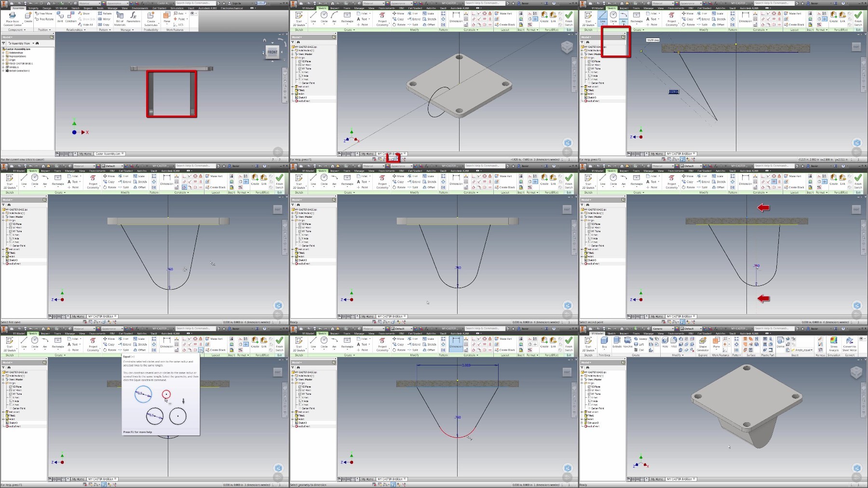The image size is (868, 488).
Task: Click Free Rotate in the Position panel
Action: (x=45, y=19)
